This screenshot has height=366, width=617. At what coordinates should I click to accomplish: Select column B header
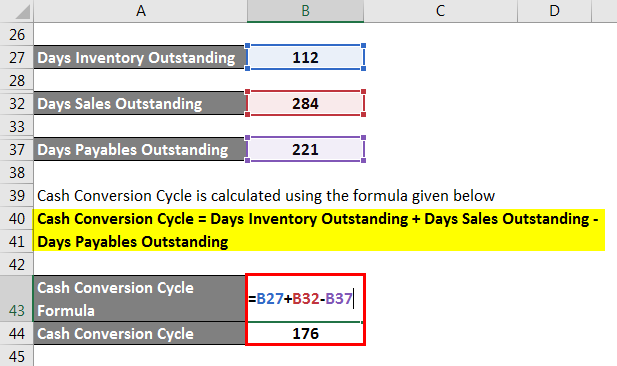point(305,11)
